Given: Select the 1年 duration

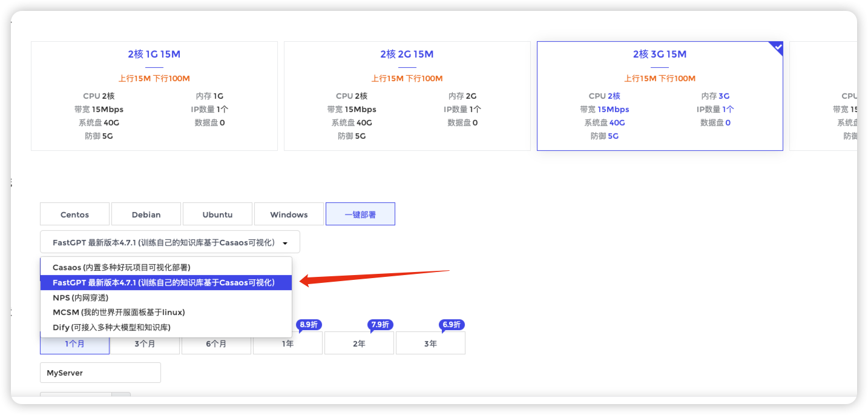Looking at the screenshot, I should click(288, 344).
